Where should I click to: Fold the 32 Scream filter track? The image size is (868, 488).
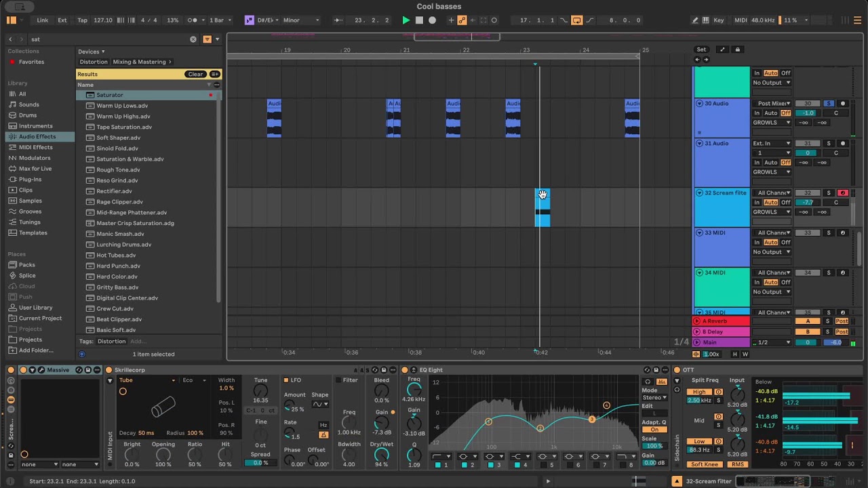[x=699, y=193]
